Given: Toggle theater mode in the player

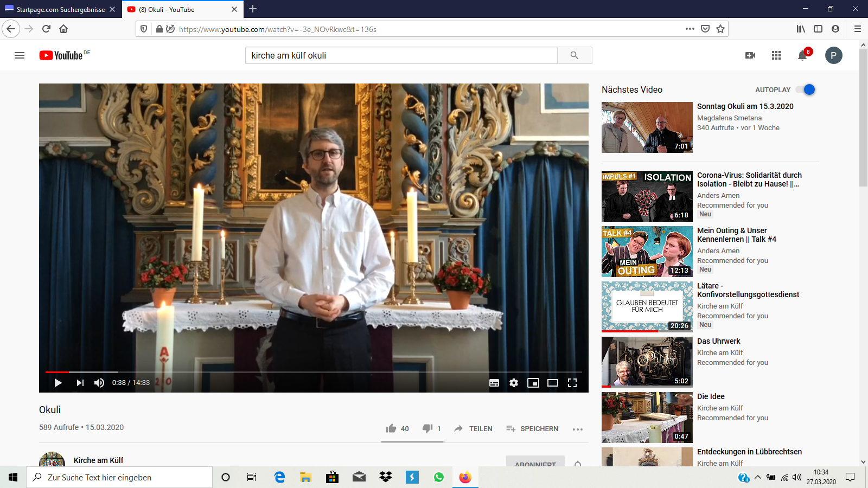Looking at the screenshot, I should click(x=553, y=383).
